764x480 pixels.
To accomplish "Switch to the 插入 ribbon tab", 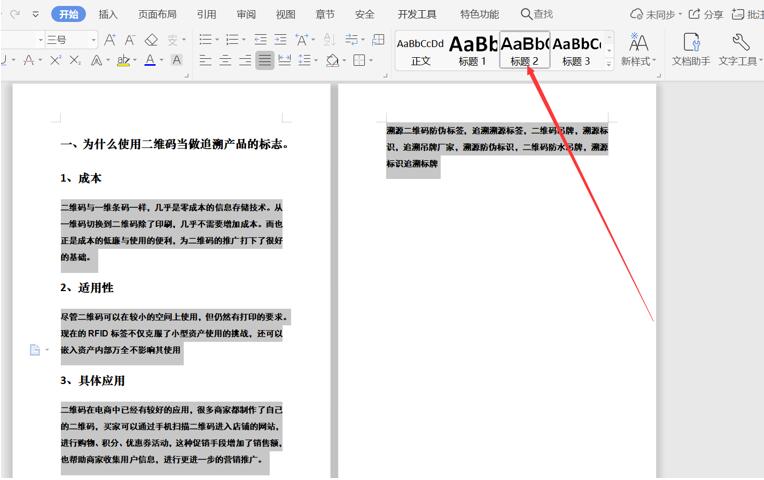I will [108, 14].
